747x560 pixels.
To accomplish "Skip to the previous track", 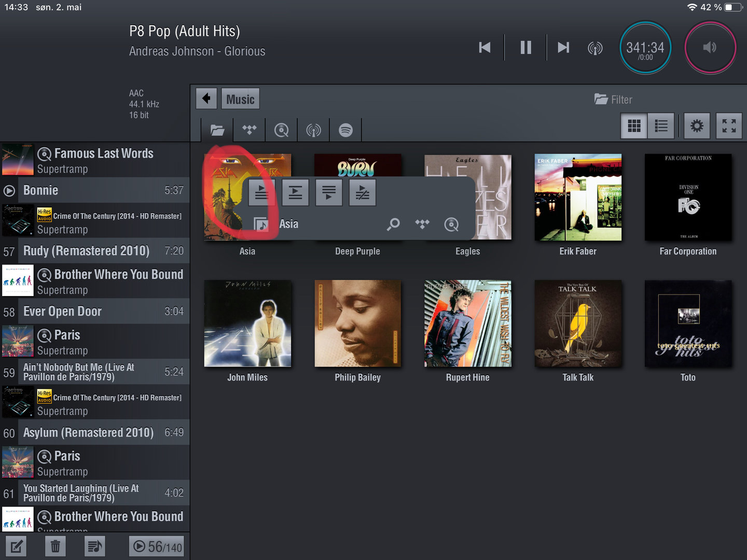I will (485, 48).
